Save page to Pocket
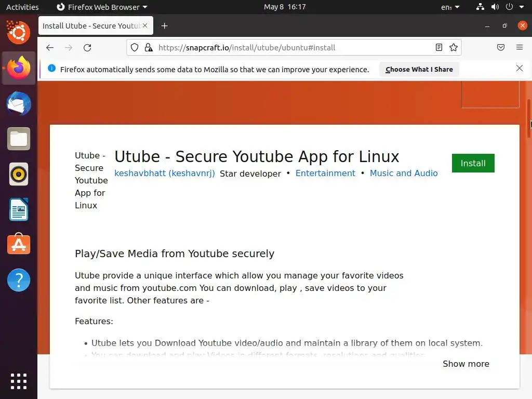The width and height of the screenshot is (532, 399). click(x=500, y=47)
